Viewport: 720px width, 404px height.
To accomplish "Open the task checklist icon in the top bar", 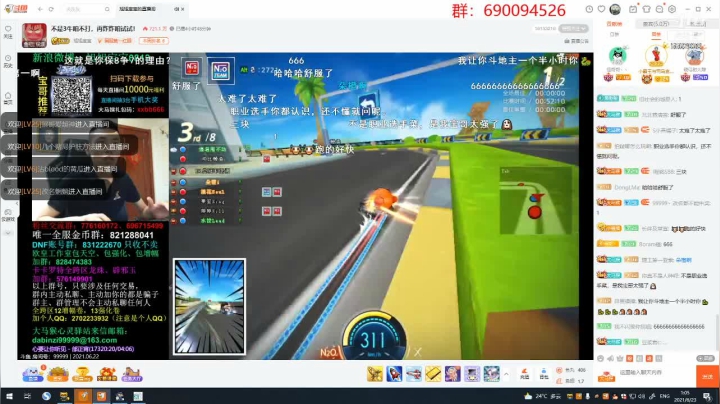I will (x=633, y=9).
